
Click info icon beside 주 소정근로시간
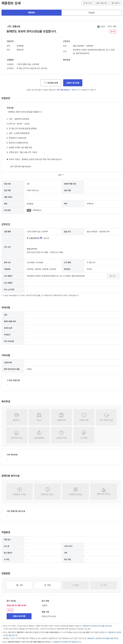[x=41, y=238]
